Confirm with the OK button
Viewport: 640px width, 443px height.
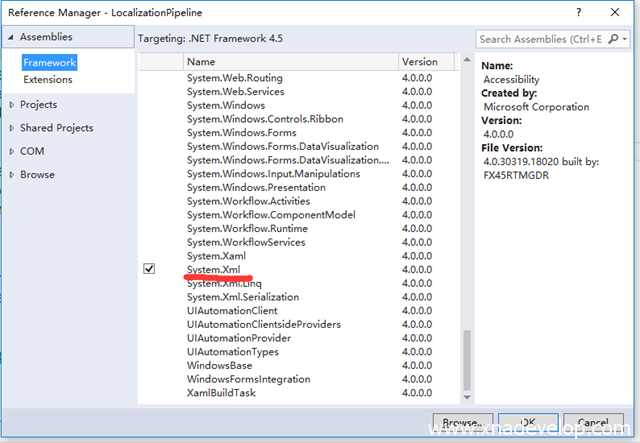[x=526, y=422]
